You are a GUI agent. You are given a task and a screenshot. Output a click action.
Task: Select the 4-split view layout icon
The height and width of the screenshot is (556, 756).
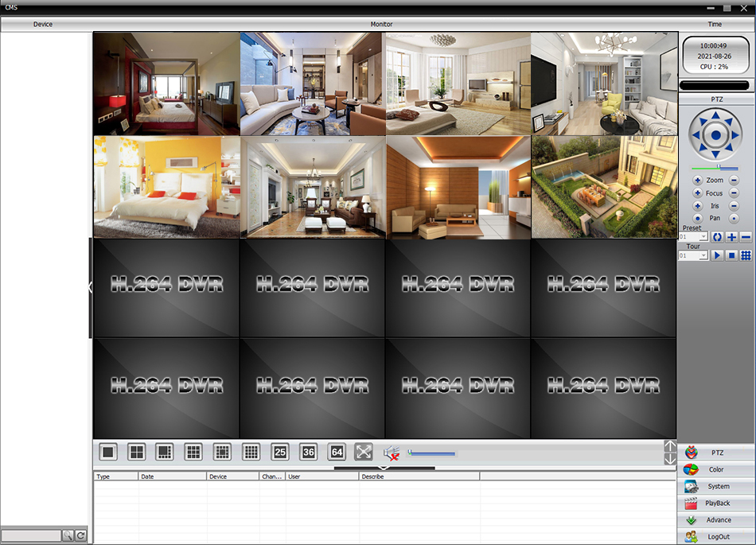pos(137,452)
